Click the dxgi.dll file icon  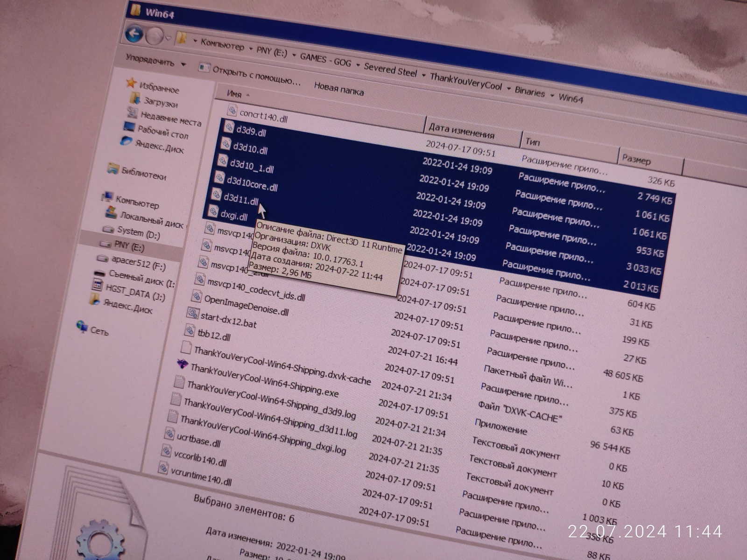click(x=213, y=211)
